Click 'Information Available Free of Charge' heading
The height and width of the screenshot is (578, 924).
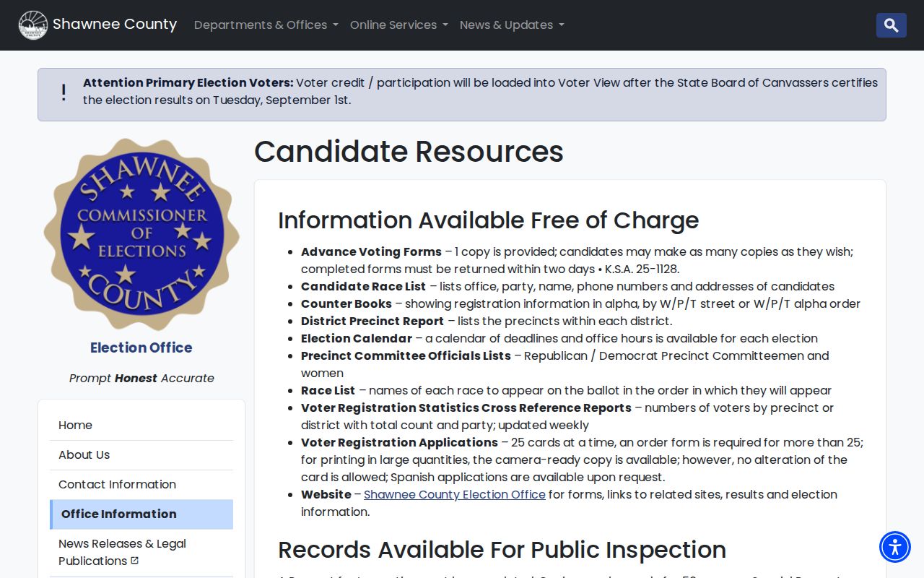click(x=489, y=220)
